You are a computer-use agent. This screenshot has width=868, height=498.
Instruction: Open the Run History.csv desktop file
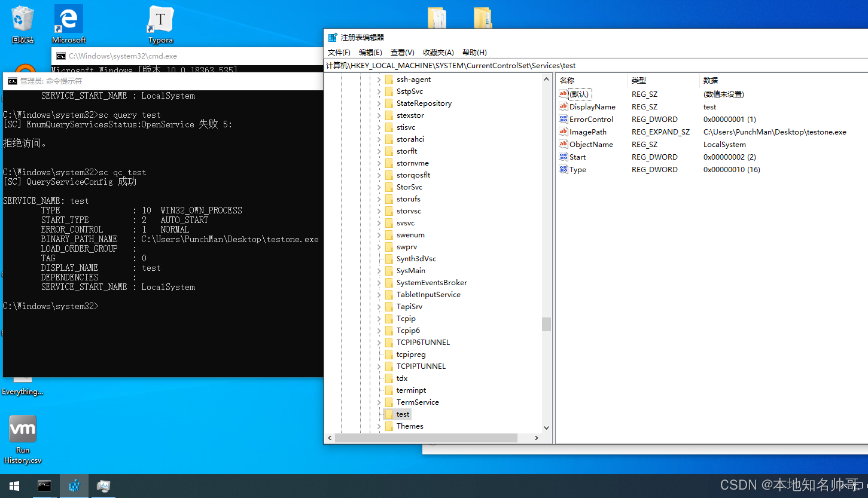point(23,439)
